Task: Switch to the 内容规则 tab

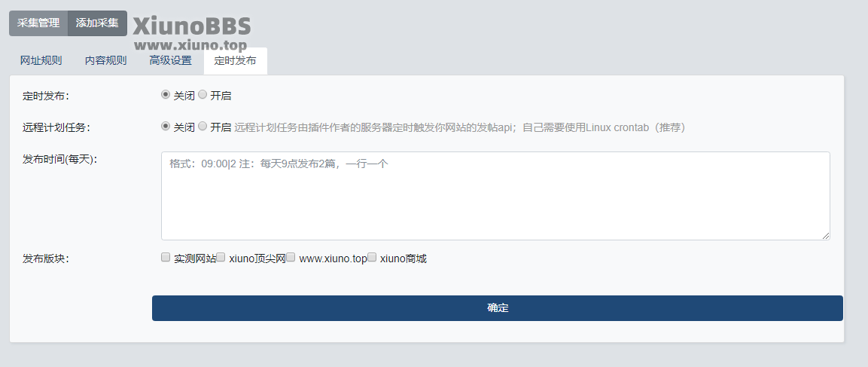Action: pyautogui.click(x=105, y=61)
